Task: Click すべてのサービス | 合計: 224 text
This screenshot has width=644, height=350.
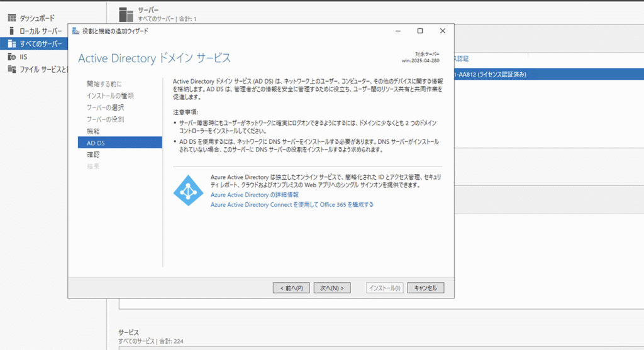Action: [x=151, y=341]
